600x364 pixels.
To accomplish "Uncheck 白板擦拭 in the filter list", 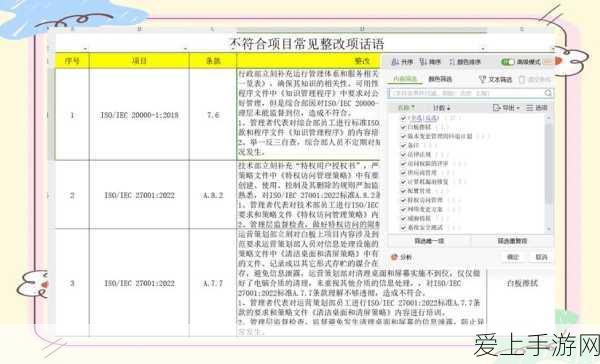I will (403, 127).
